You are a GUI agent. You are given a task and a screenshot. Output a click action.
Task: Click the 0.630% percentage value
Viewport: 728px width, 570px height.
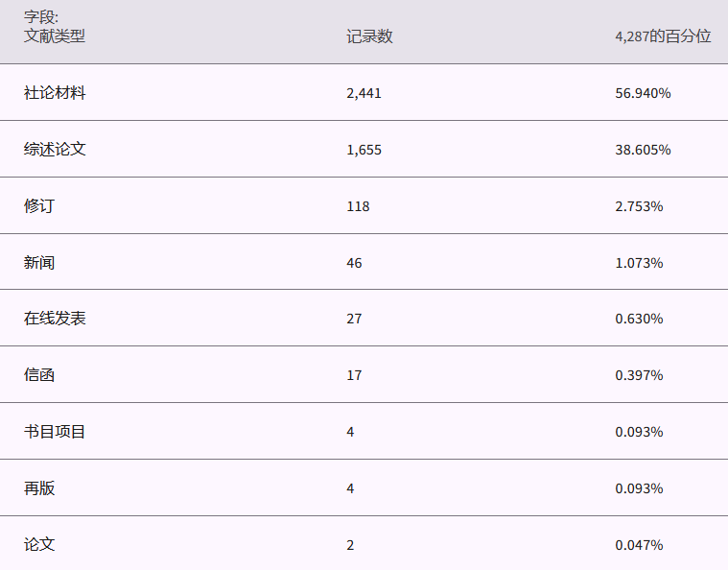pyautogui.click(x=639, y=319)
